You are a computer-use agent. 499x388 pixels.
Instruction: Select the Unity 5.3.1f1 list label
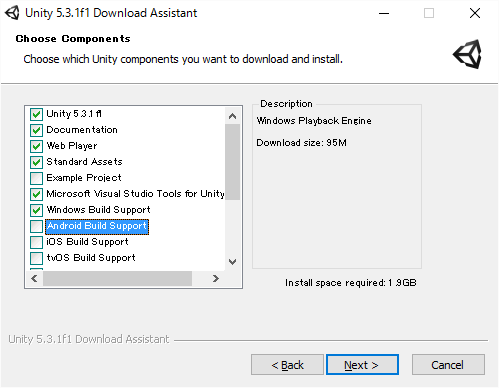point(74,114)
